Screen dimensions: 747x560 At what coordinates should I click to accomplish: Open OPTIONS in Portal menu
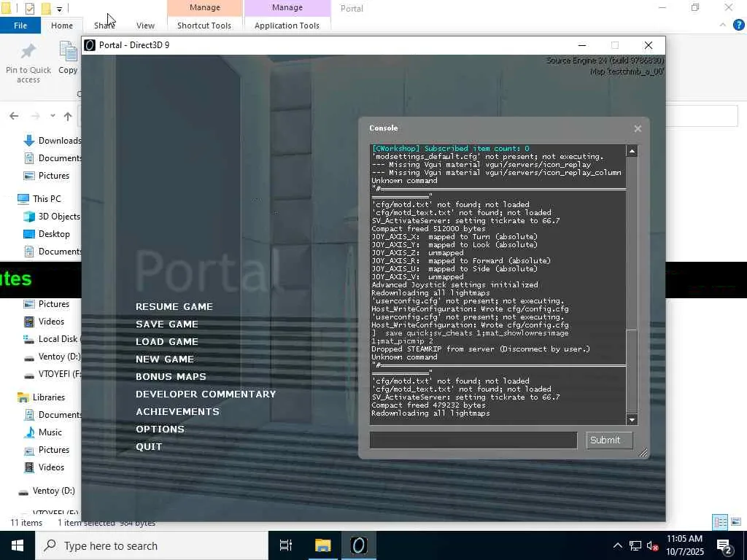pos(160,429)
